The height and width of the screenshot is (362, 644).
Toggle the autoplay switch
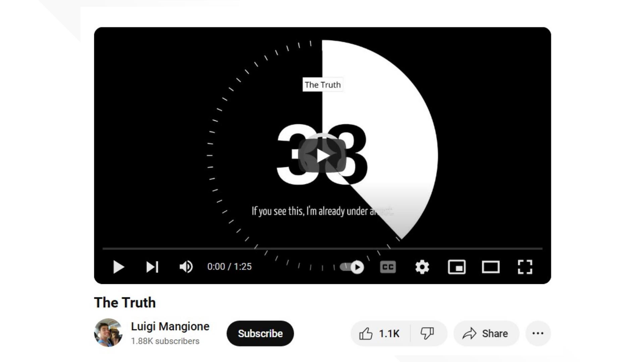point(352,267)
